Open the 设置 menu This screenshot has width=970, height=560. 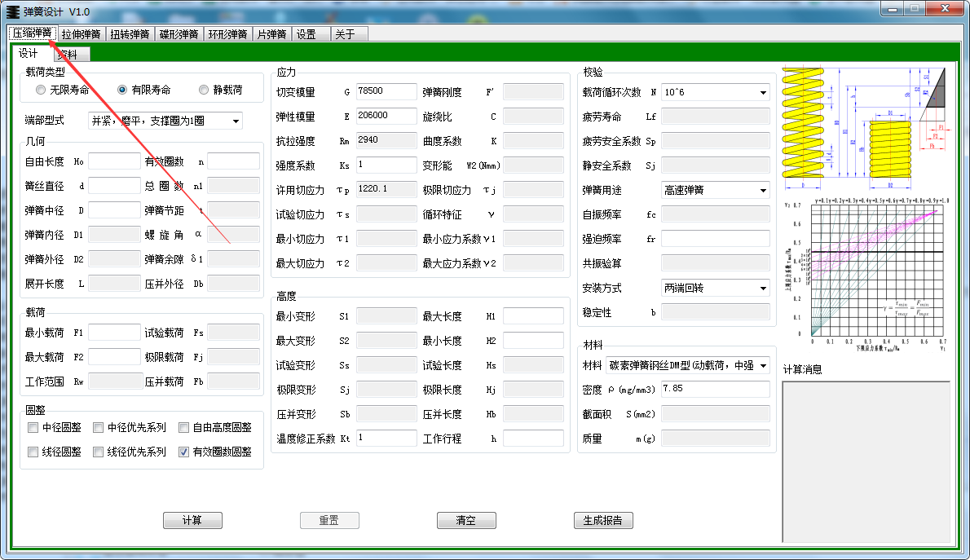pos(308,34)
